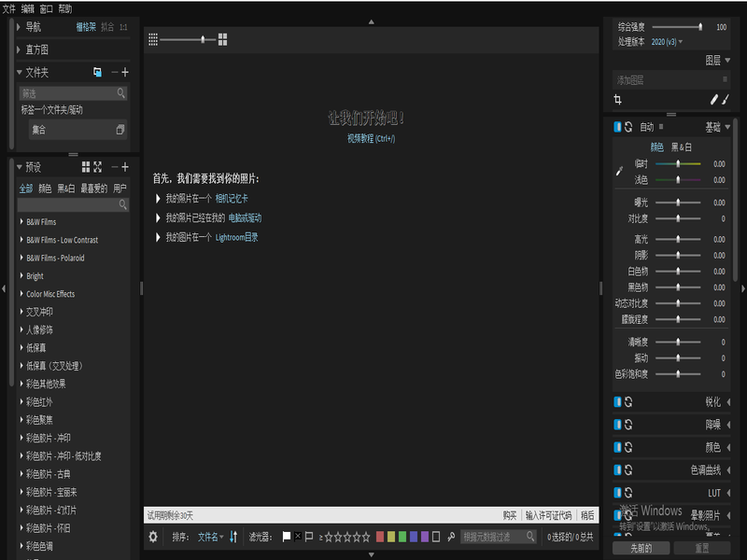Click the 添加图层 field
The width and height of the screenshot is (747, 560).
coord(671,80)
